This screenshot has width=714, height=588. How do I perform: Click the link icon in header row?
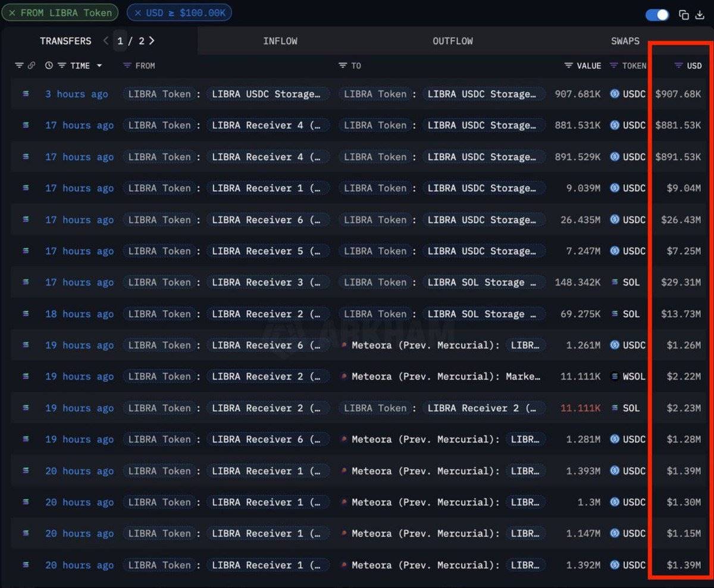coord(32,65)
